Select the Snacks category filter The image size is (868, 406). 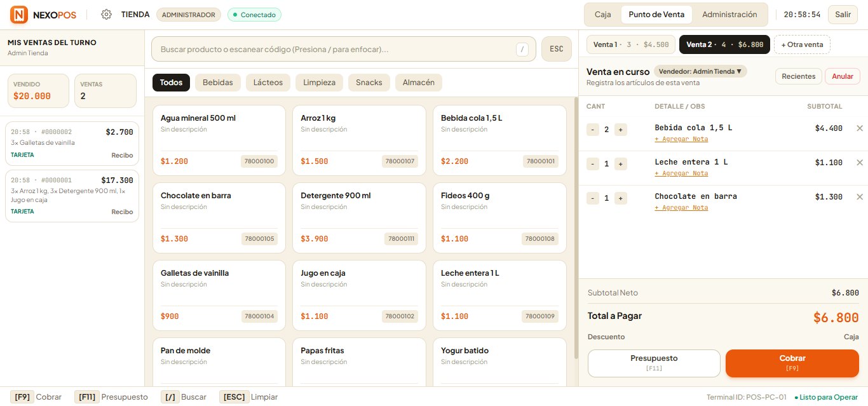tap(369, 83)
